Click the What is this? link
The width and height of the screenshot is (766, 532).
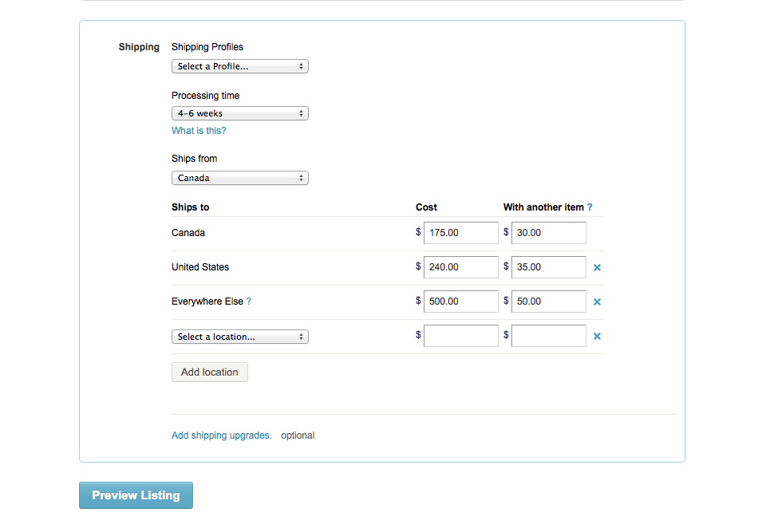pos(199,131)
